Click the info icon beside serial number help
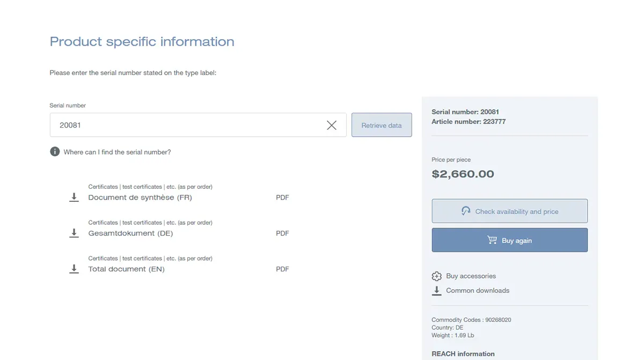 [x=55, y=152]
